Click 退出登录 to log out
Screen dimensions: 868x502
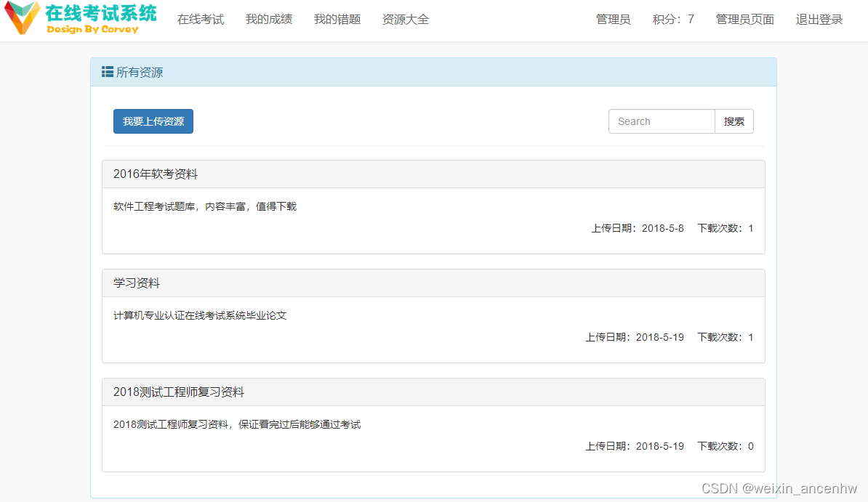click(819, 20)
